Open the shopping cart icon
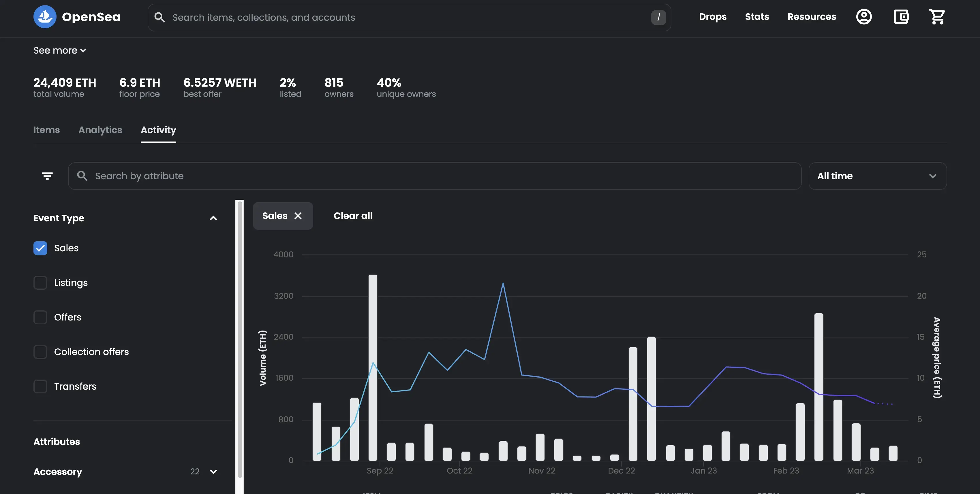980x494 pixels. [x=937, y=17]
